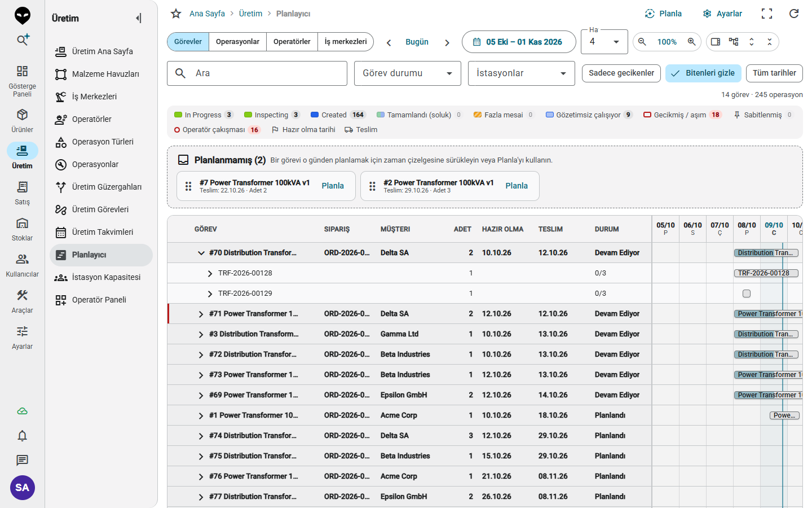This screenshot has height=508, width=812.
Task: Open Üretim Görevleri in the sidebar
Action: [101, 209]
